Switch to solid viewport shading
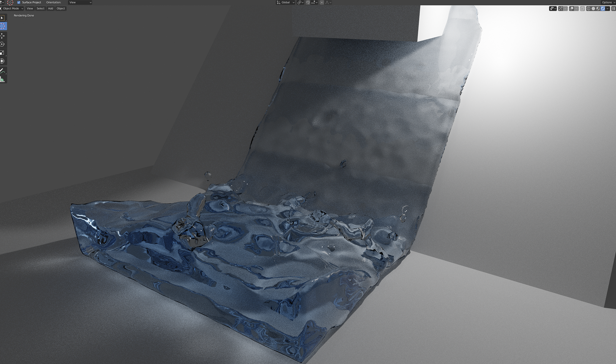The width and height of the screenshot is (616, 364). click(593, 9)
